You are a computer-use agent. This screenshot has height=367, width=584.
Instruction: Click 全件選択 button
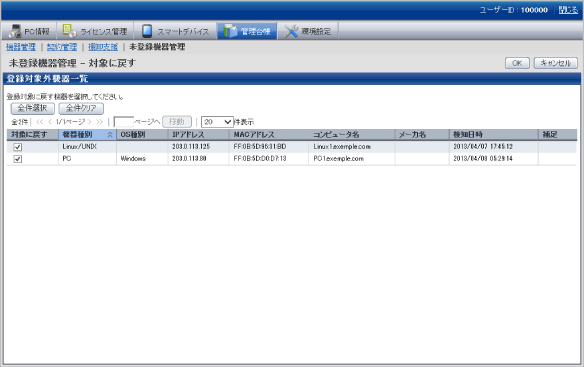32,108
